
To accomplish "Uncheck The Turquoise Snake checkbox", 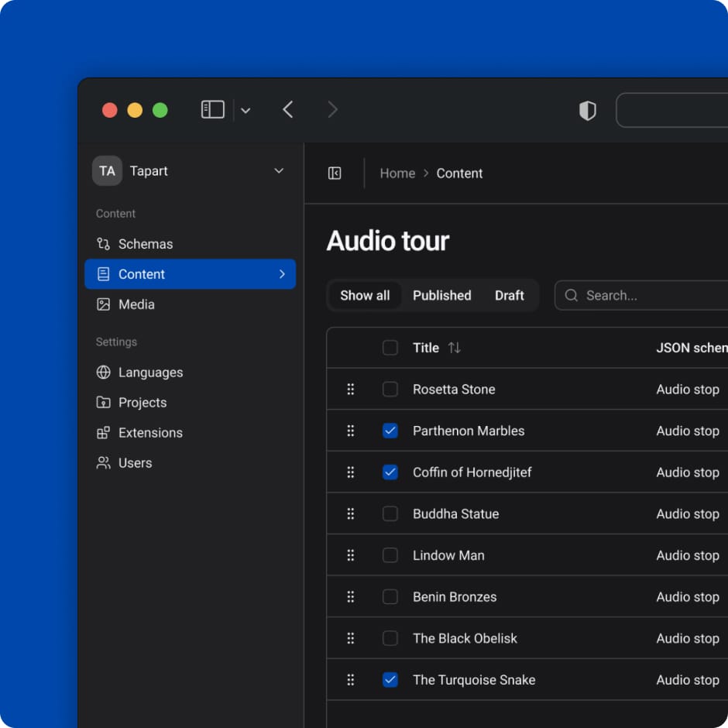I will pyautogui.click(x=390, y=680).
